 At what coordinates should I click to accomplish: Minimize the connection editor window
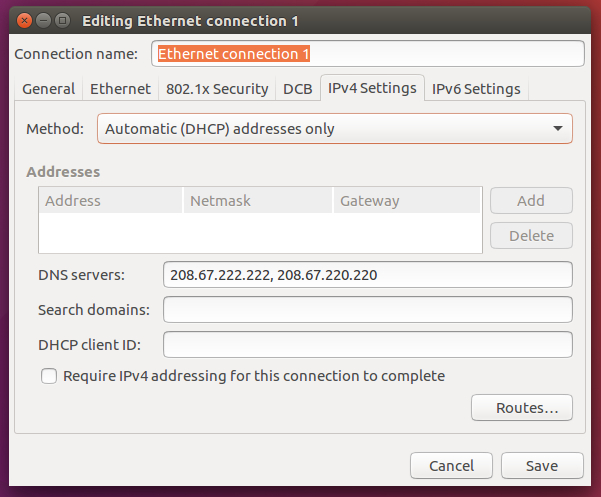[x=42, y=19]
